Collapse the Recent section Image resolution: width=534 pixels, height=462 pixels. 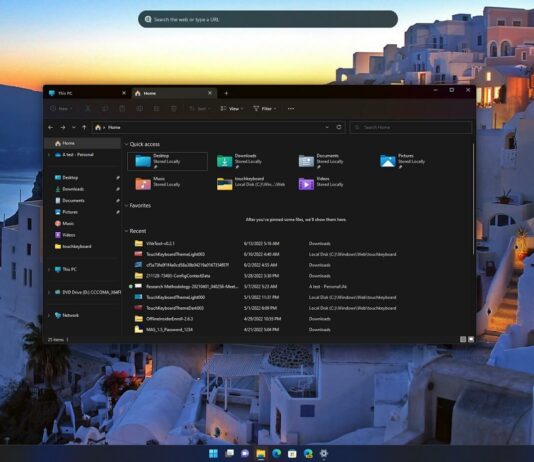126,231
